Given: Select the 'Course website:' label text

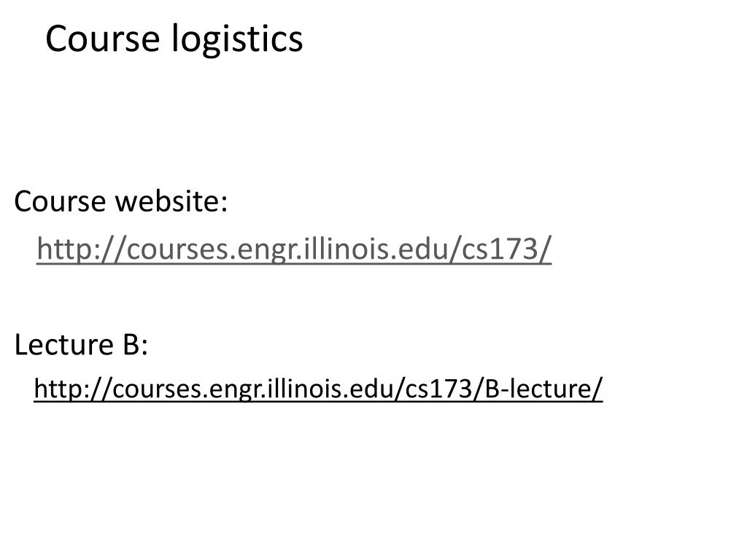Looking at the screenshot, I should [x=121, y=201].
